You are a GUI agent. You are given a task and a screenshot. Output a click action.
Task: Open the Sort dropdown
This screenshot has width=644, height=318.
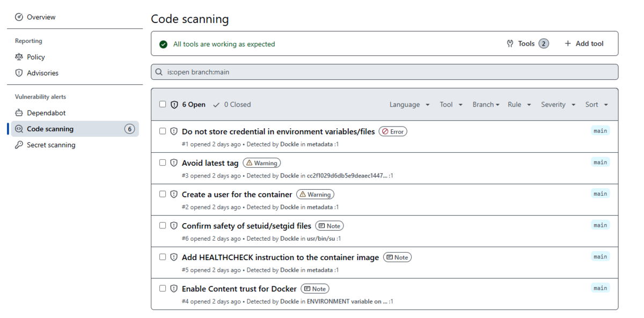pyautogui.click(x=597, y=105)
